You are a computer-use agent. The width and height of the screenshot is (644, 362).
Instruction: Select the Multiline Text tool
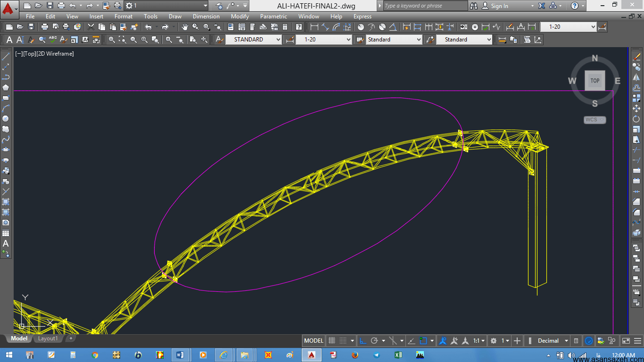[6, 243]
